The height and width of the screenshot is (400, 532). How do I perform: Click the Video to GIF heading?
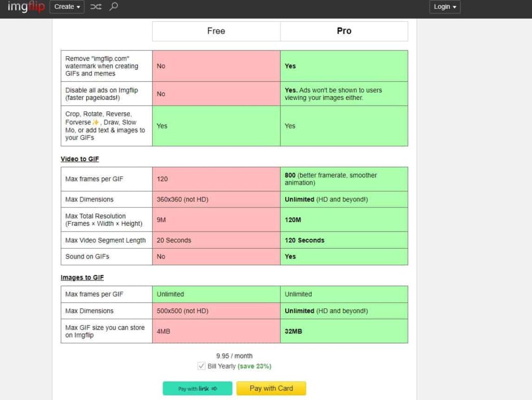tap(79, 159)
